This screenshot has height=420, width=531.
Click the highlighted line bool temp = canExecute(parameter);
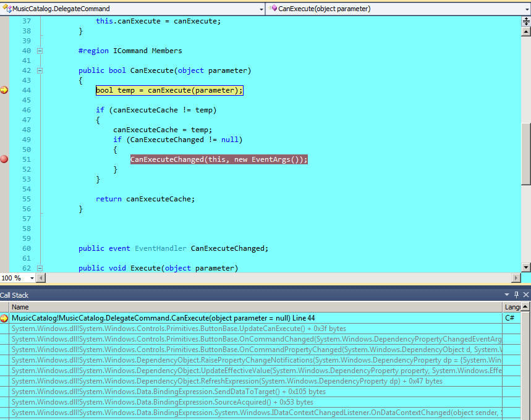[x=169, y=90]
